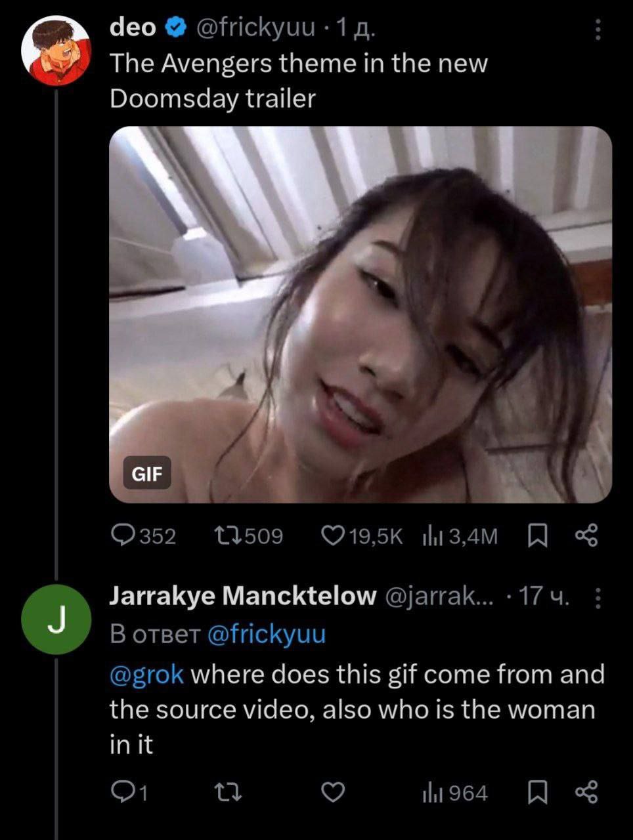Share deo's post via share icon
The width and height of the screenshot is (633, 840).
click(586, 536)
